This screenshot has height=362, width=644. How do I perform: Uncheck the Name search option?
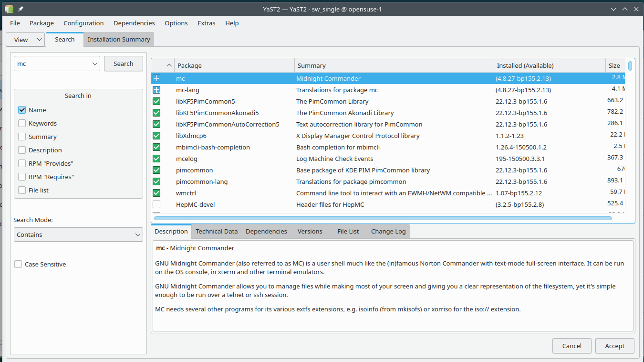click(x=22, y=110)
